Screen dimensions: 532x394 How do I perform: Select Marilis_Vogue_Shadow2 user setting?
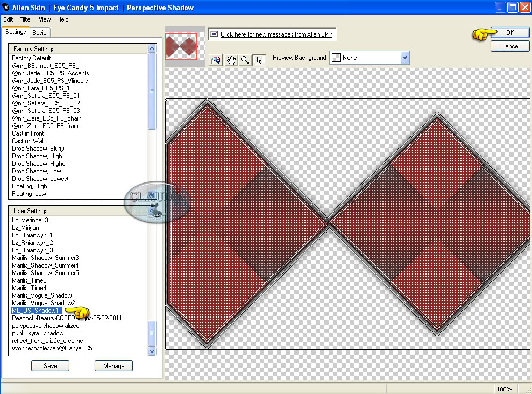[x=44, y=303]
